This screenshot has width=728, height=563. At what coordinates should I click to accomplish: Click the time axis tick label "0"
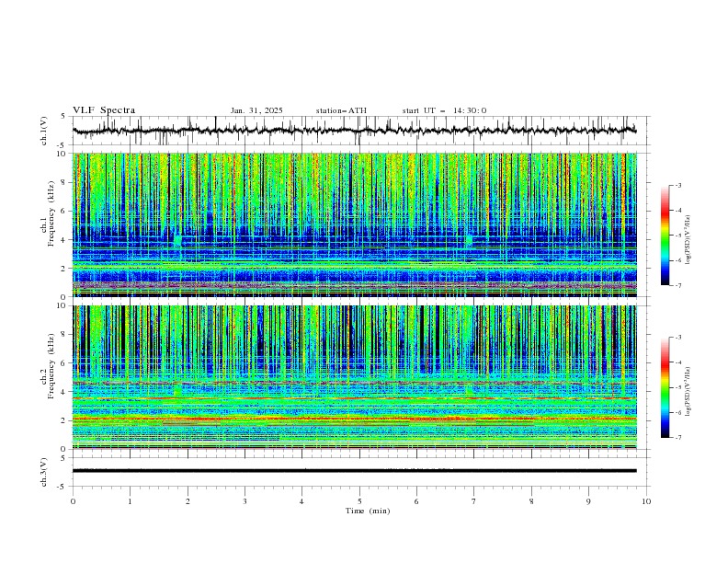pos(73,501)
